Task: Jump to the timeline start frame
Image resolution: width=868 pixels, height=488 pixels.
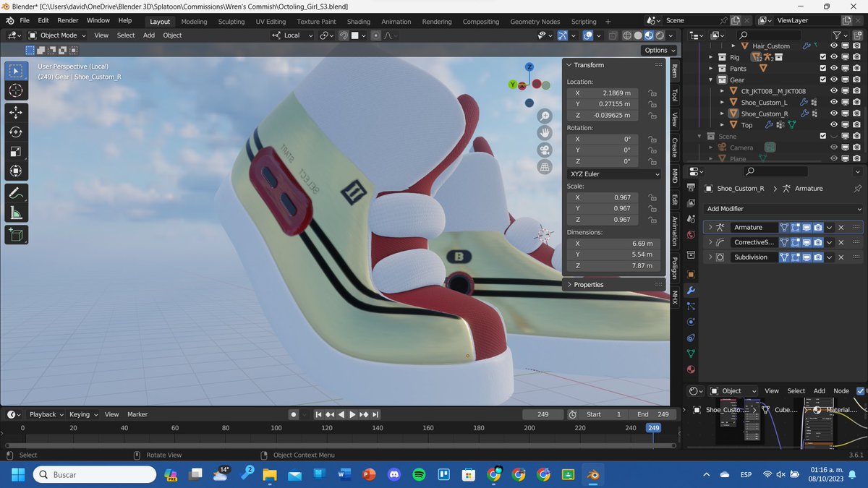Action: tap(318, 414)
